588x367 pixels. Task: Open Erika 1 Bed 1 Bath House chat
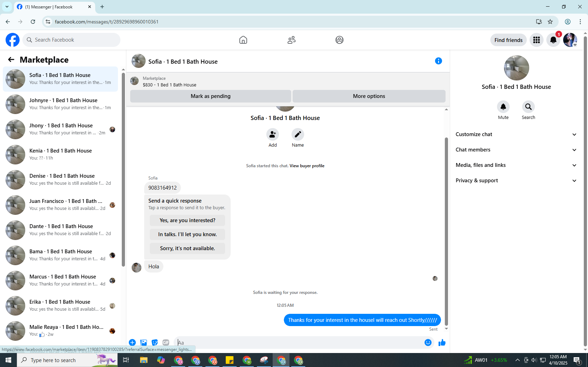coord(61,305)
